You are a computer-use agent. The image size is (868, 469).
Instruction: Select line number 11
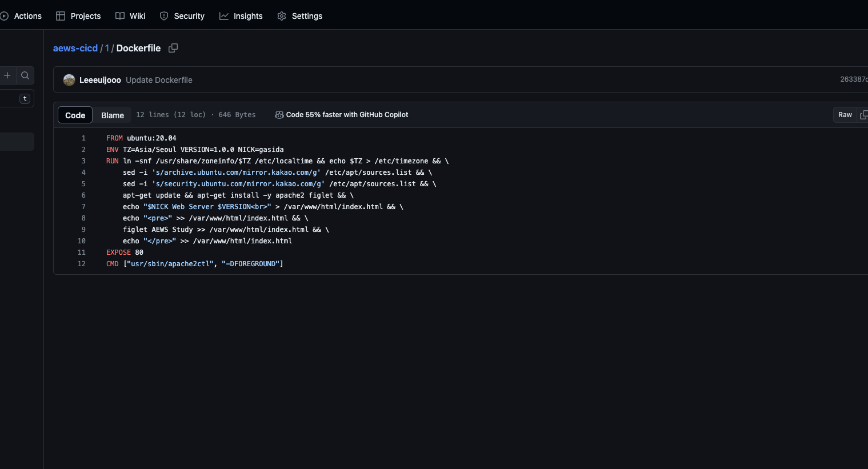click(82, 252)
